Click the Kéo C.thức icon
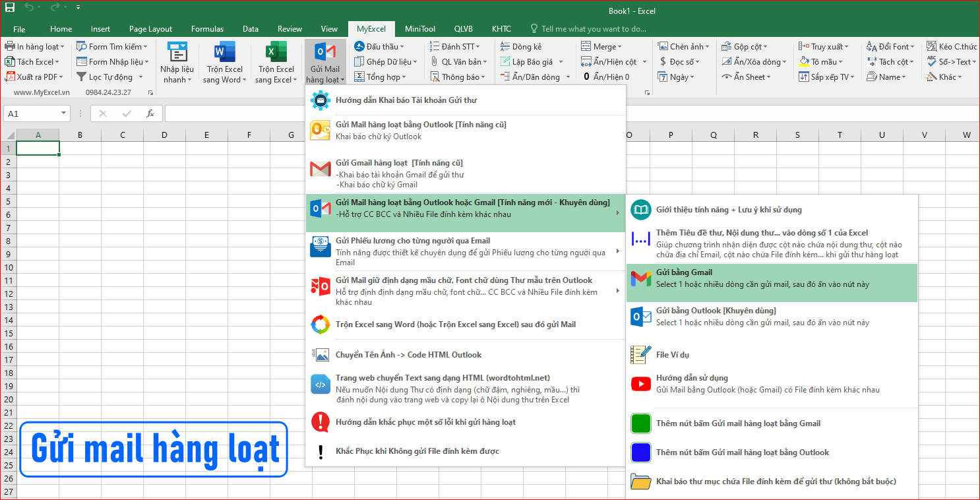The width and height of the screenshot is (980, 500). 950,46
